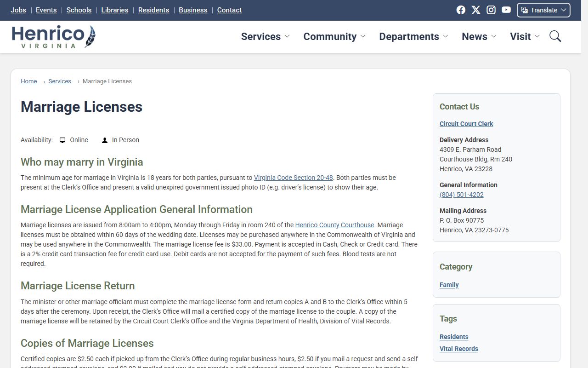The height and width of the screenshot is (368, 588).
Task: Open the Translate dropdown
Action: [x=543, y=10]
